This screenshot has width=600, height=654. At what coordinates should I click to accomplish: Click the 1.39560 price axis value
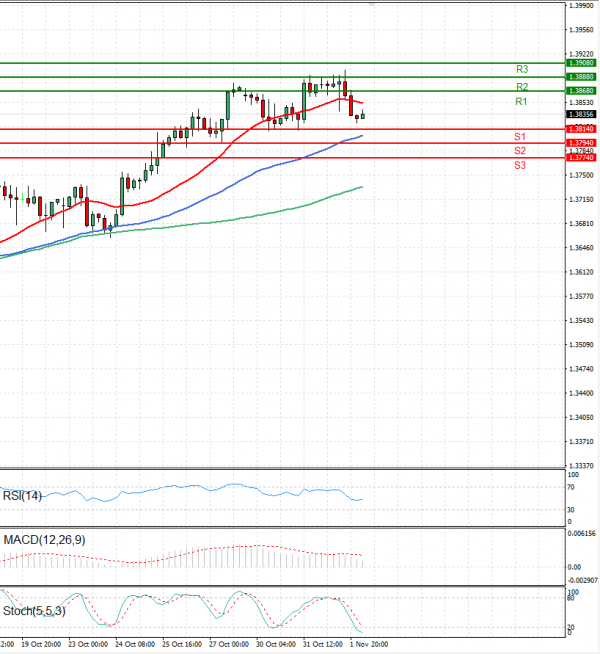581,30
